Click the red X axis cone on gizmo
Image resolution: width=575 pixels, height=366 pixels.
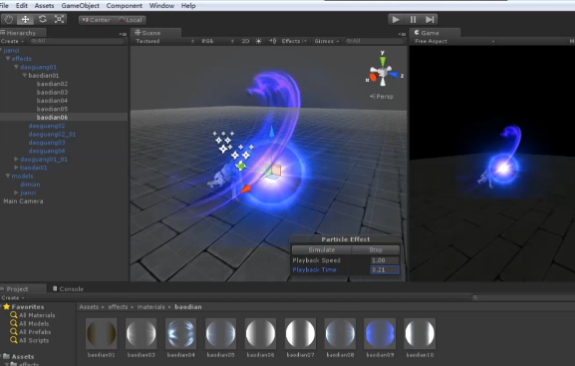pos(372,77)
